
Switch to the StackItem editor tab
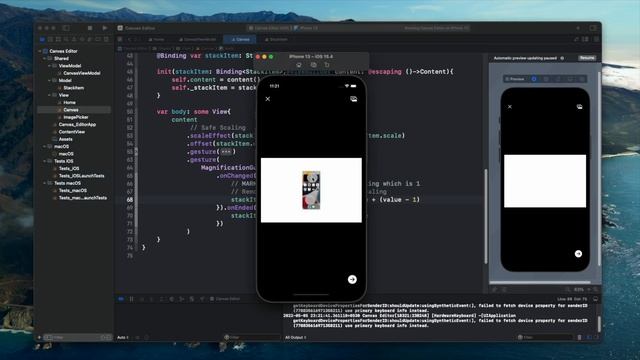(276, 40)
